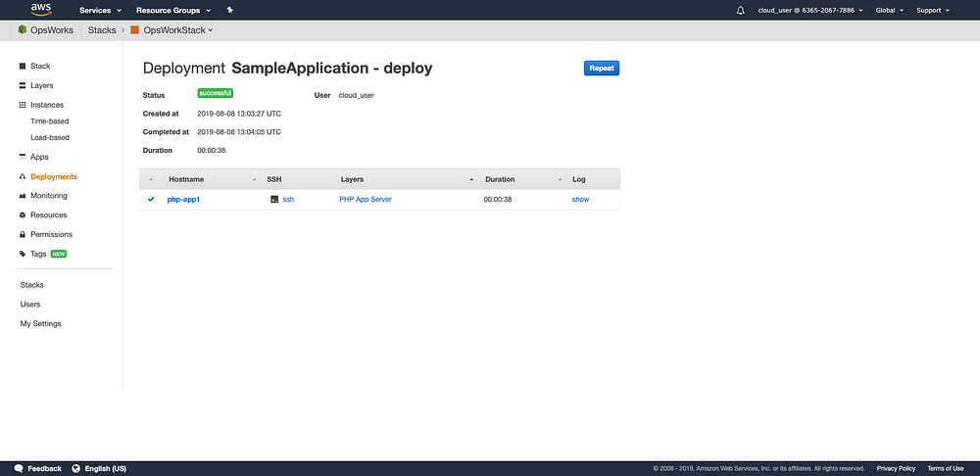Go to Users in the sidebar
Viewport: 980px width, 476px height.
click(x=30, y=305)
